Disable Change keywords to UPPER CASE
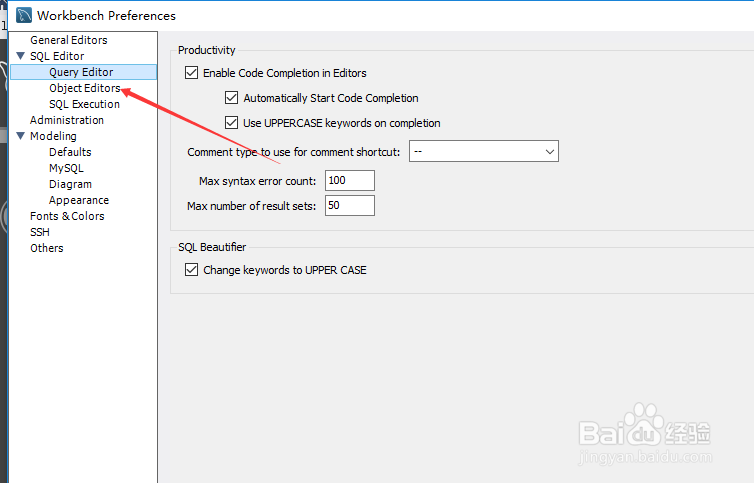Screen dimensions: 754x483 click(191, 269)
